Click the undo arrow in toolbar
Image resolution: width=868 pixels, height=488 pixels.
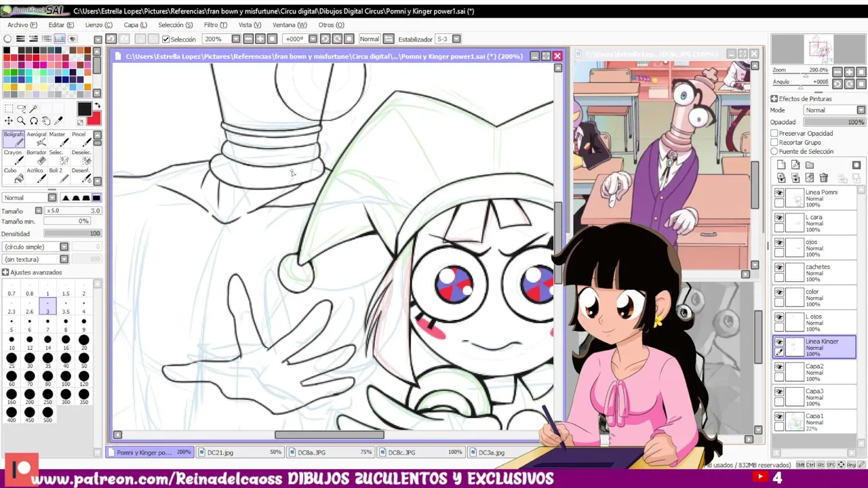(111, 39)
